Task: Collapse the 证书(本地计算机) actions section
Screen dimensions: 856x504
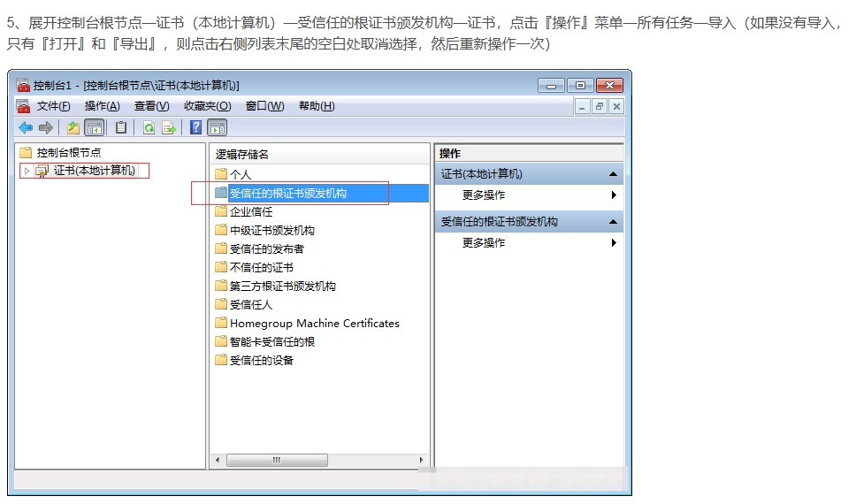Action: coord(613,174)
